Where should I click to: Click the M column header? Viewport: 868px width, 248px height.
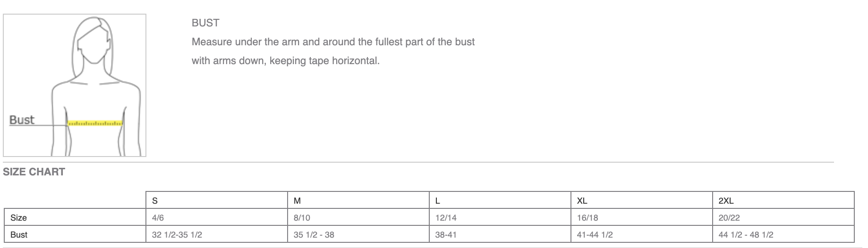click(297, 200)
